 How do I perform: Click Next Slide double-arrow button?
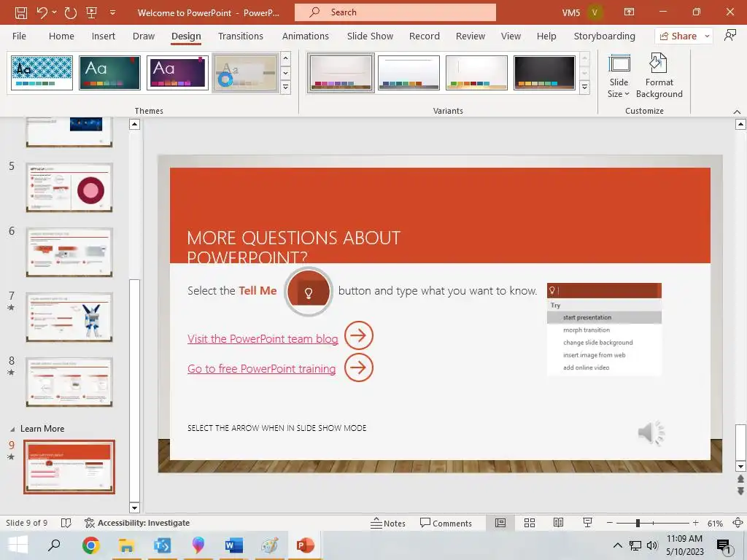[740, 491]
